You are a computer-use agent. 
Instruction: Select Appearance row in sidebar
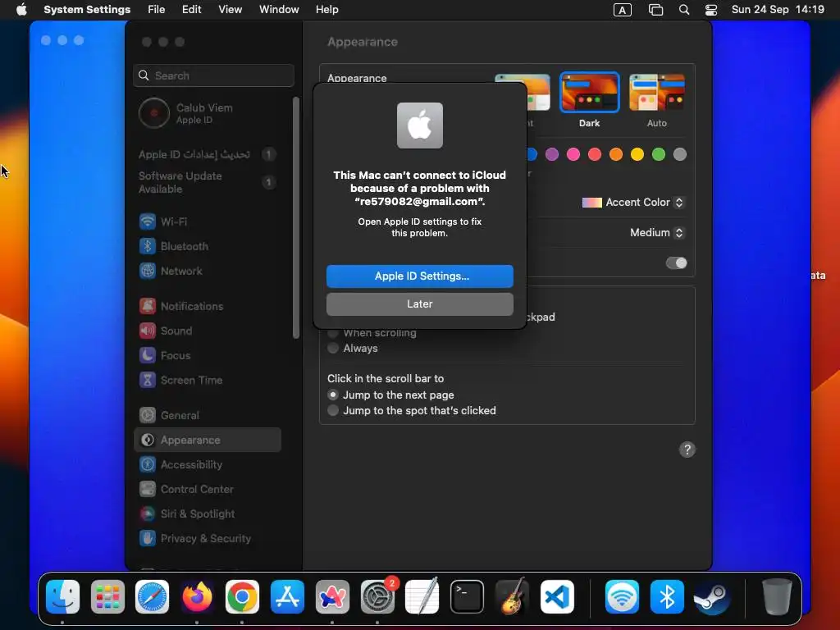coord(208,441)
